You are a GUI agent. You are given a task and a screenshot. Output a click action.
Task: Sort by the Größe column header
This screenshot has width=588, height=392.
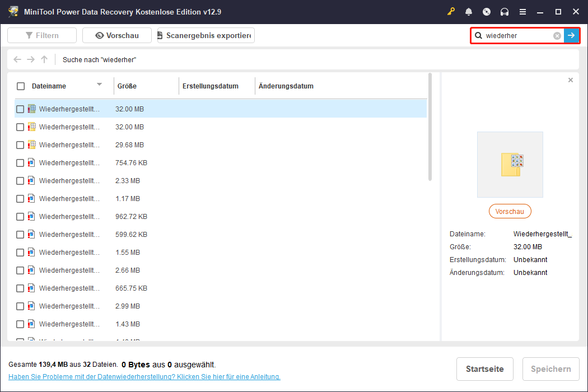[x=127, y=86]
